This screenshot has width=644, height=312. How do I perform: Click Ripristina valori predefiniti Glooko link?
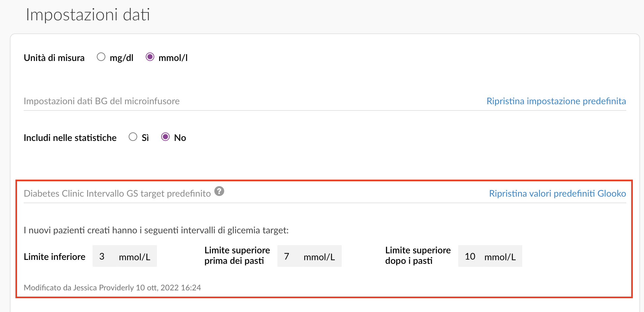557,193
